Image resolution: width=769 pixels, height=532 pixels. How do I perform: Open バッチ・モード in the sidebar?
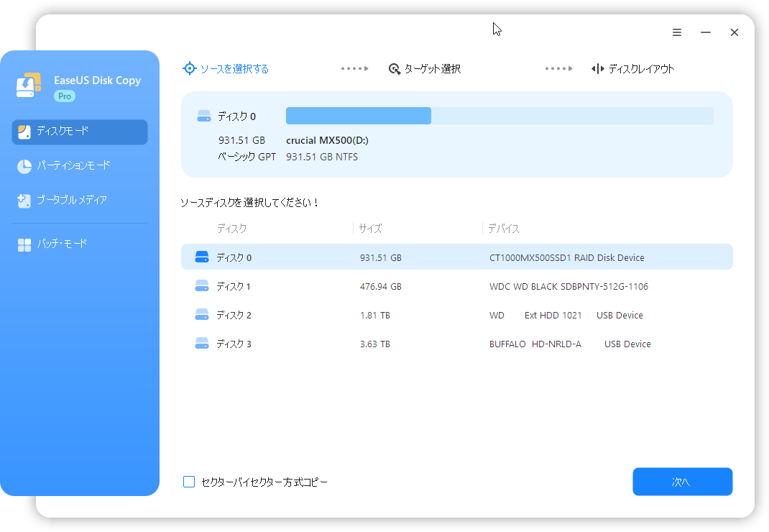[80, 244]
